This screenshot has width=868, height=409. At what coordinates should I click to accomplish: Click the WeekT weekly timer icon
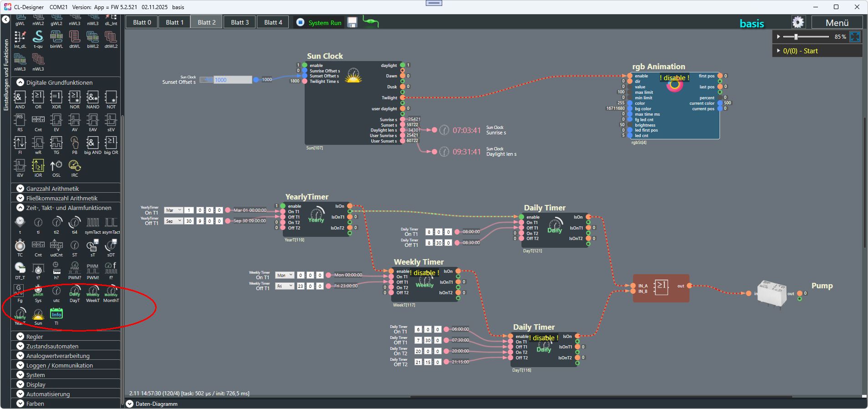tap(93, 292)
